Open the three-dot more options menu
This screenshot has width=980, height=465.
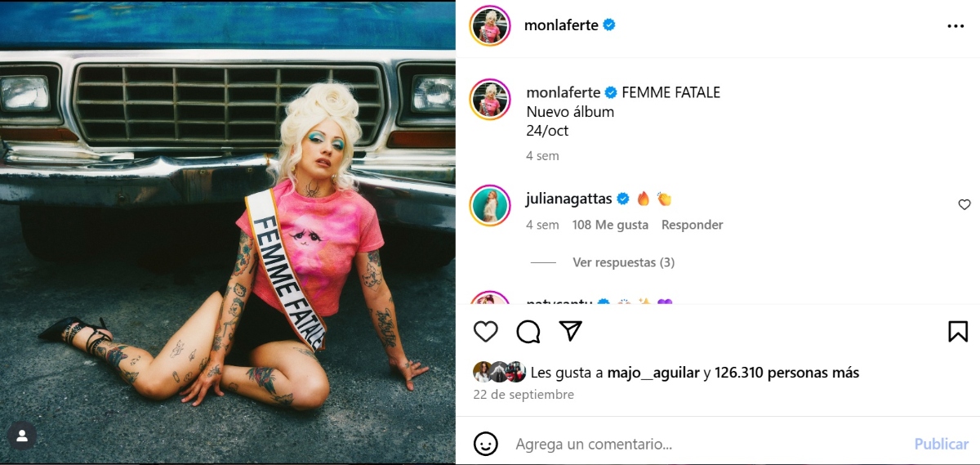coord(955,26)
